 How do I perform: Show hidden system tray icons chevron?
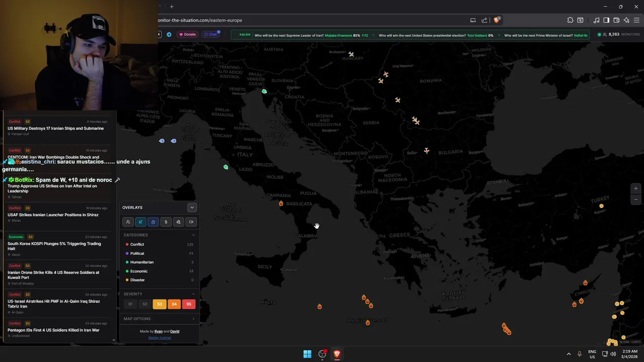pyautogui.click(x=569, y=354)
